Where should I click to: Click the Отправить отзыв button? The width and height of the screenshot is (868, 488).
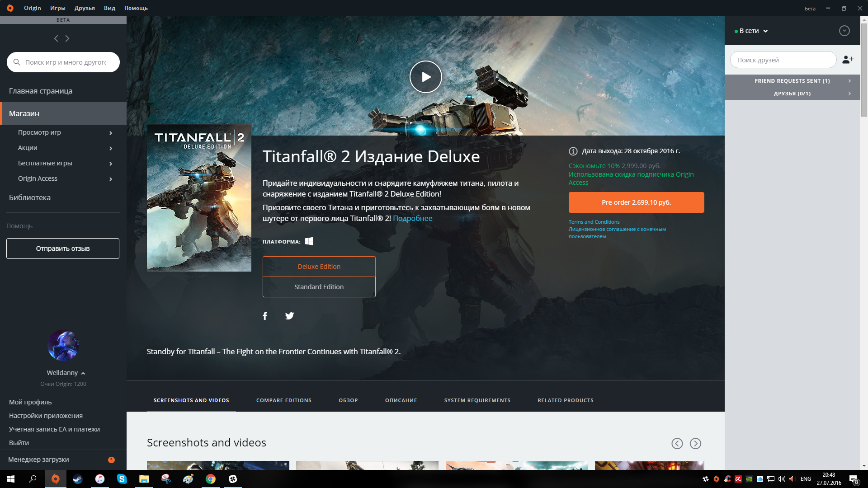[63, 249]
